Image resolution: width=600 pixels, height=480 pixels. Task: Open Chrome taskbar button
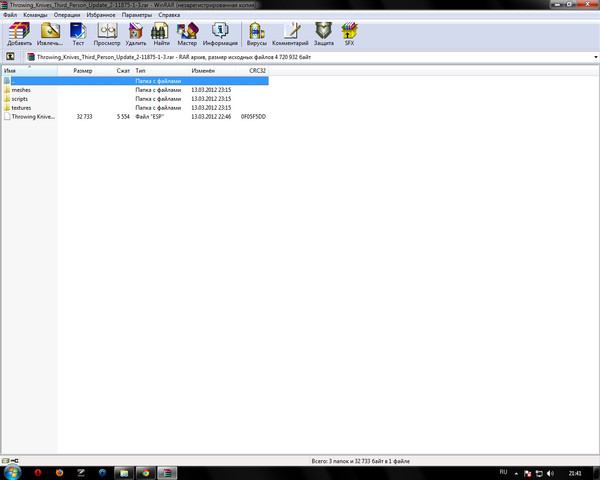click(145, 473)
